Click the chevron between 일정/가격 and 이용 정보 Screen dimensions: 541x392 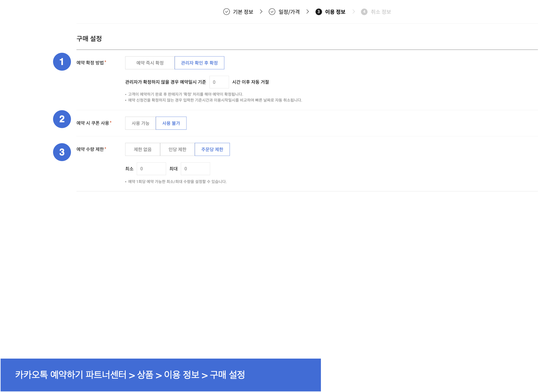click(308, 12)
